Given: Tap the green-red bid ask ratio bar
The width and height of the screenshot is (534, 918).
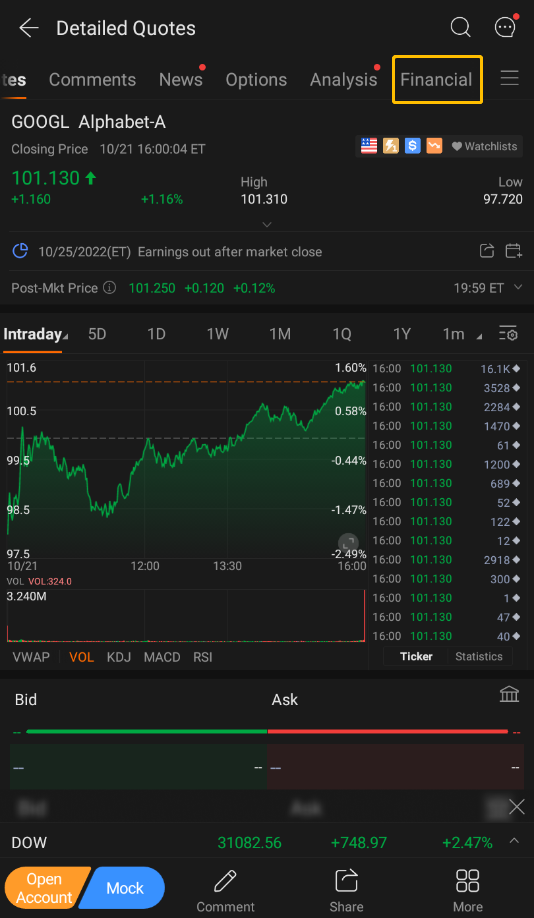Looking at the screenshot, I should click(266, 732).
